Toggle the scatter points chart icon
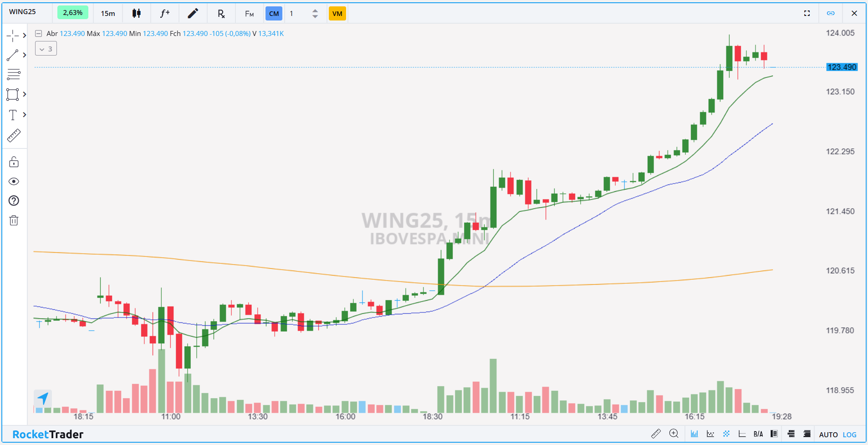Viewport: 868px width, 445px height. pos(710,434)
